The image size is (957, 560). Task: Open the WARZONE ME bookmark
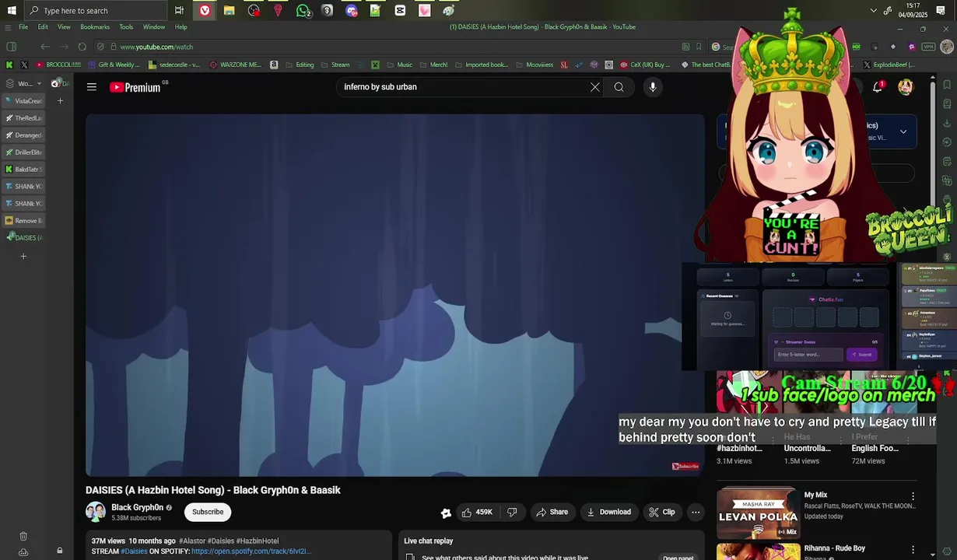(x=236, y=65)
